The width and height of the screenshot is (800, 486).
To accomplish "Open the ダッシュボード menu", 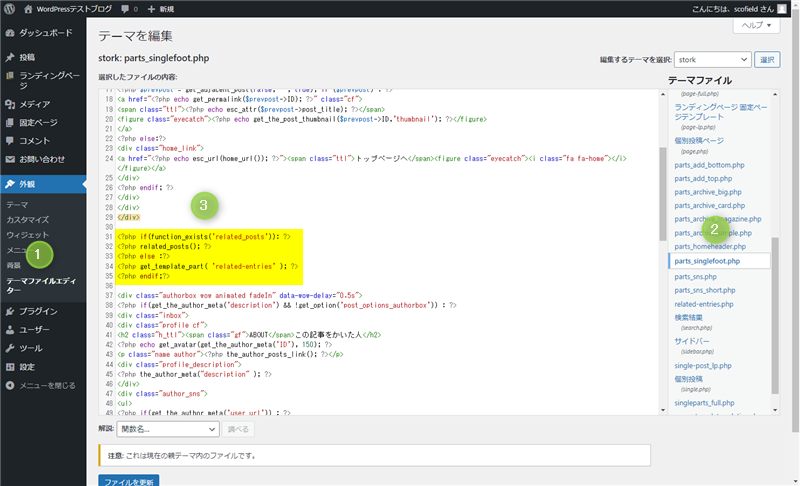I will tap(43, 33).
